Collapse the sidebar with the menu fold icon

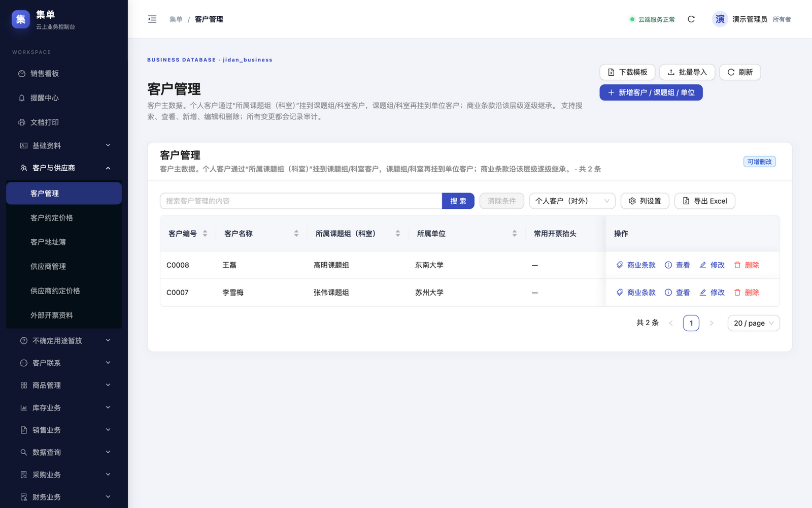click(152, 19)
